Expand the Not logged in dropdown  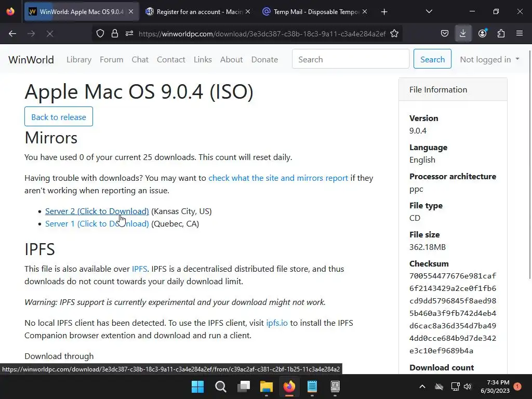489,59
